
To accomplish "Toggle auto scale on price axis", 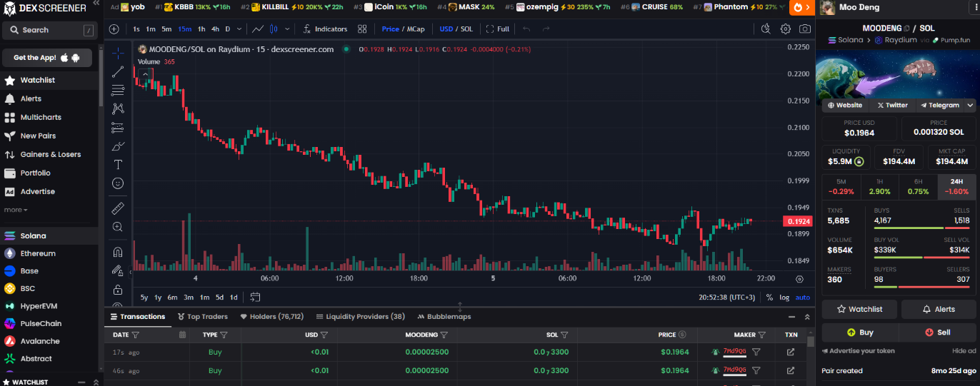I will tap(803, 298).
